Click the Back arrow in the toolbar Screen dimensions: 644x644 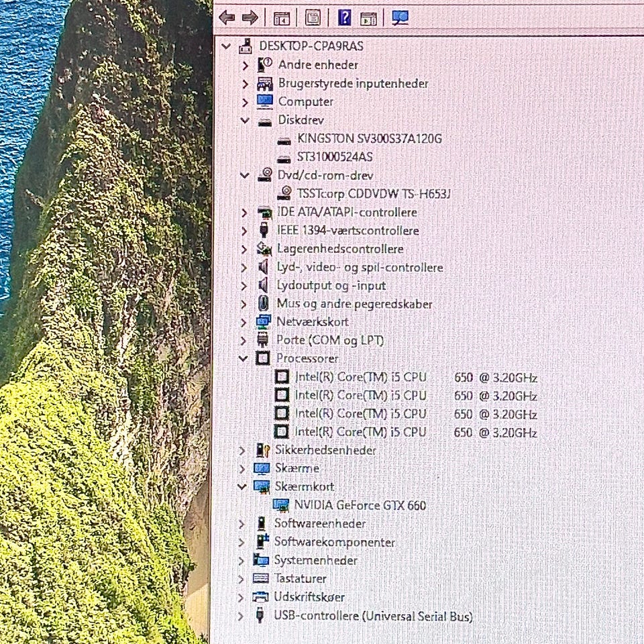pos(227,17)
